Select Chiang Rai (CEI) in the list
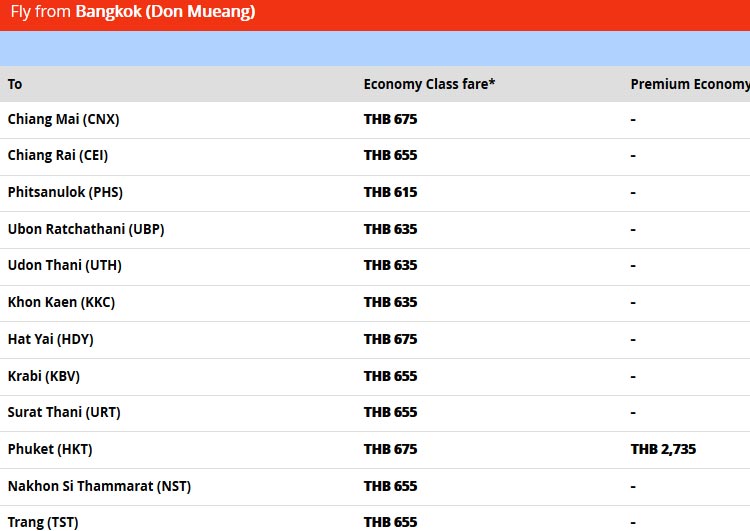Screen dimensions: 750x531 [58, 155]
